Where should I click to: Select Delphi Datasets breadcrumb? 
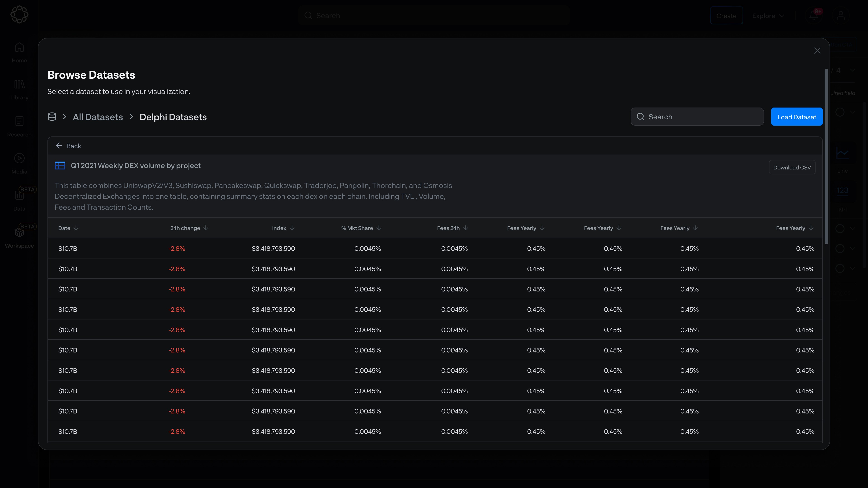173,117
